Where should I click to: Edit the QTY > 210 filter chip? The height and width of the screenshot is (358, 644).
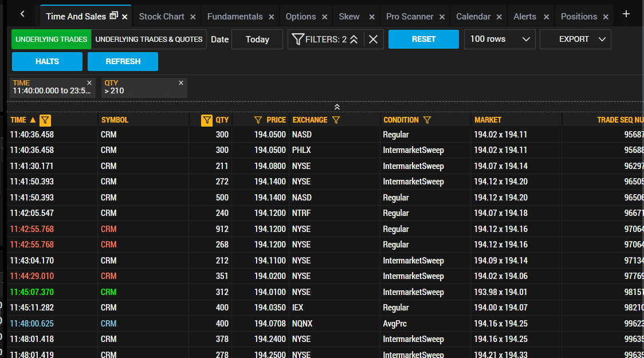tap(144, 88)
